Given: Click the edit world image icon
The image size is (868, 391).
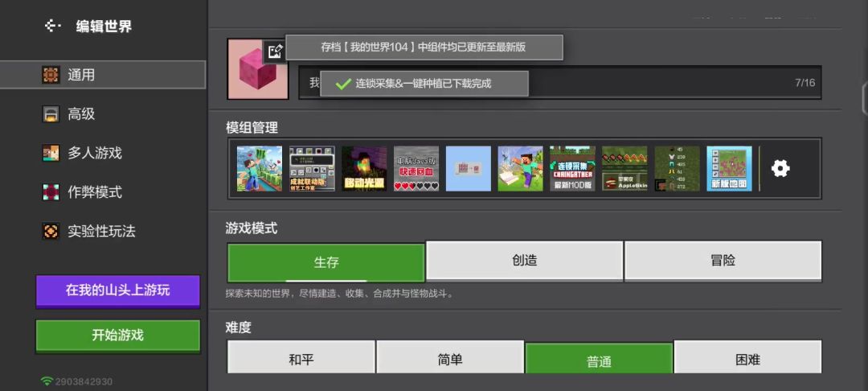Looking at the screenshot, I should coord(275,51).
